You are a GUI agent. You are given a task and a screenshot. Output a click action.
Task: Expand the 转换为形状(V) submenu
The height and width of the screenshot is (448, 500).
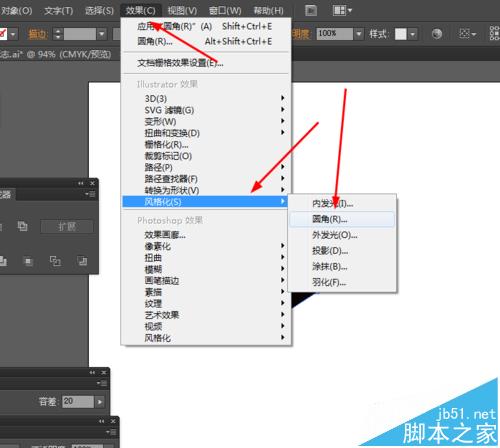point(206,190)
